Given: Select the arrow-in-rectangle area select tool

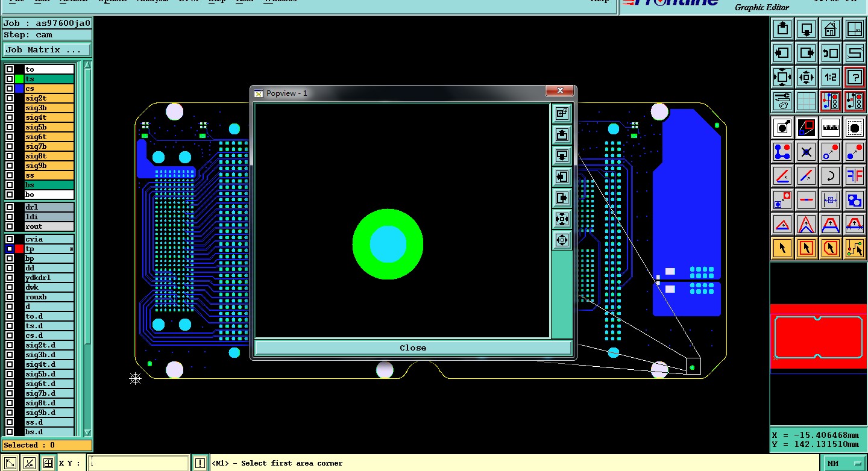Looking at the screenshot, I should click(x=807, y=248).
